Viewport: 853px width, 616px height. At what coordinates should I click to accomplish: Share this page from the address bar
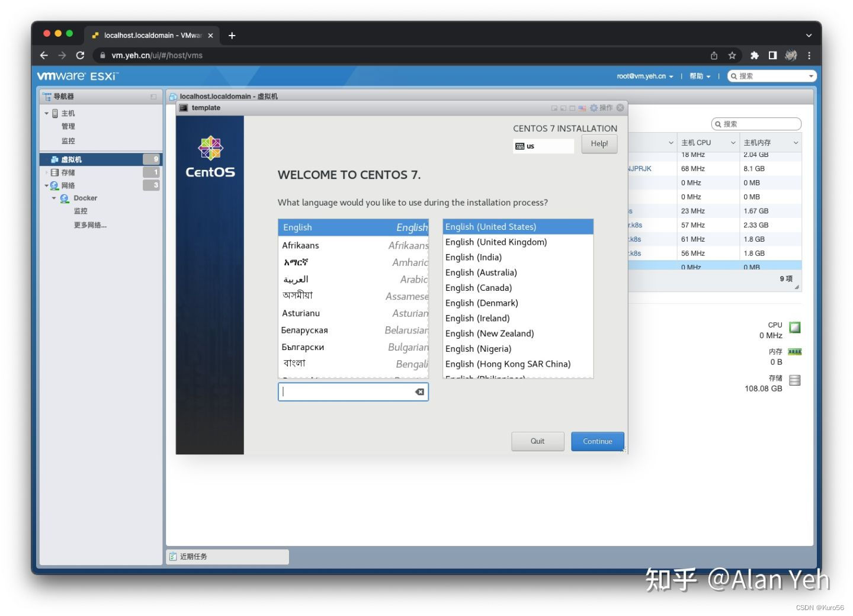(714, 55)
